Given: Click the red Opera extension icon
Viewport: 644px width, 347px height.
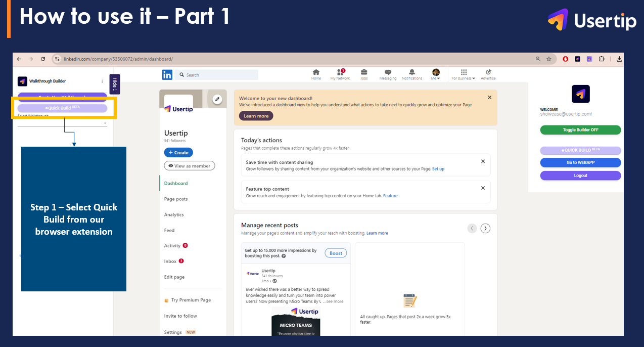Looking at the screenshot, I should tap(566, 59).
